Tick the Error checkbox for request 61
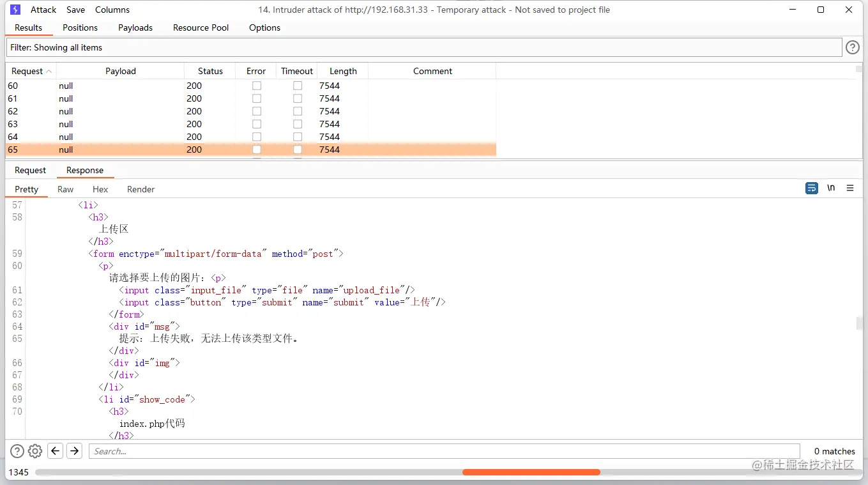 (257, 98)
